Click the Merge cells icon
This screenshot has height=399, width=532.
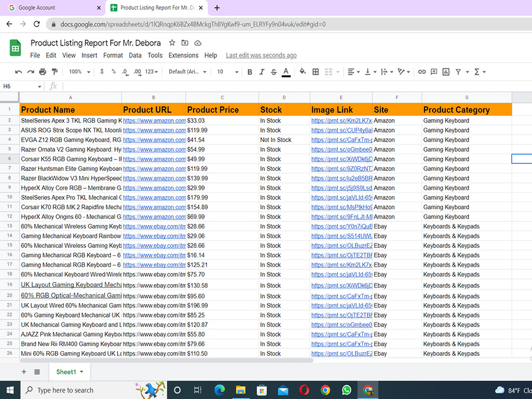328,72
